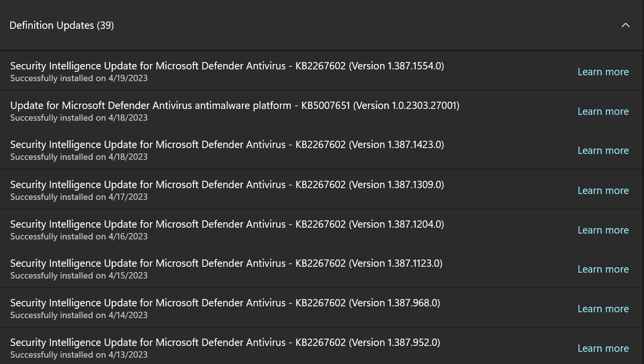This screenshot has width=644, height=364.
Task: Open Learn more for version 1.387.1554.0
Action: pyautogui.click(x=603, y=72)
